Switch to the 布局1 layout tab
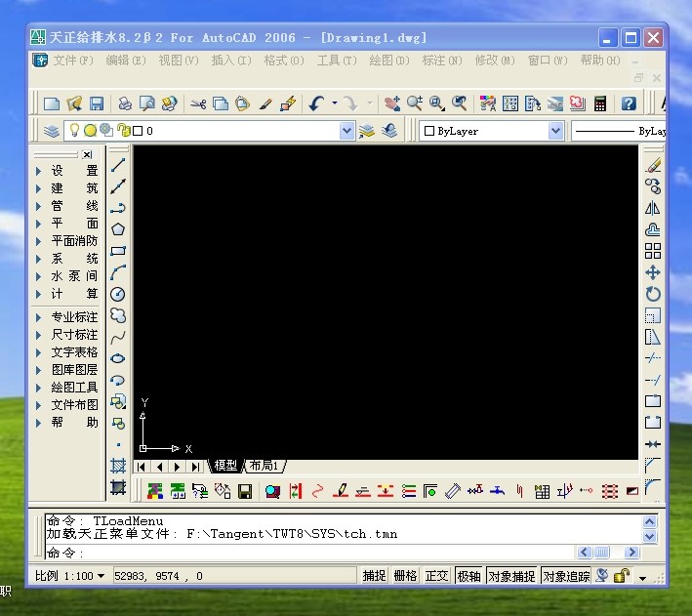Screen dimensions: 692x616 tap(264, 466)
